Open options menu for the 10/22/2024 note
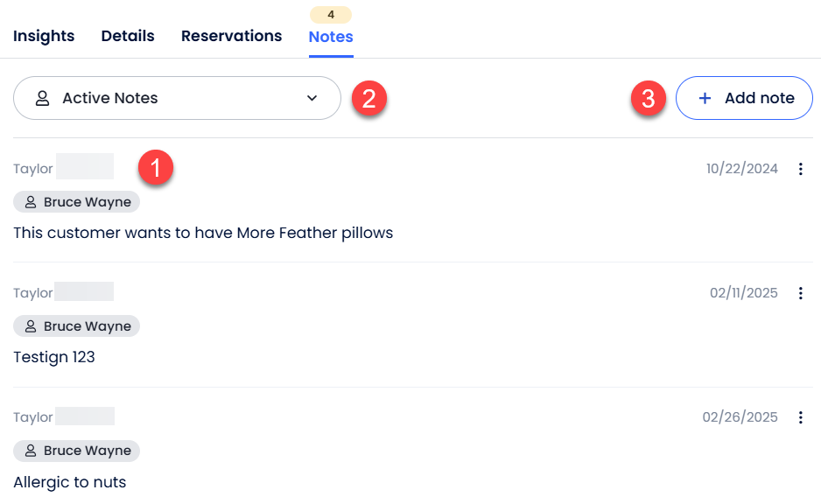The height and width of the screenshot is (504, 821). pos(800,169)
